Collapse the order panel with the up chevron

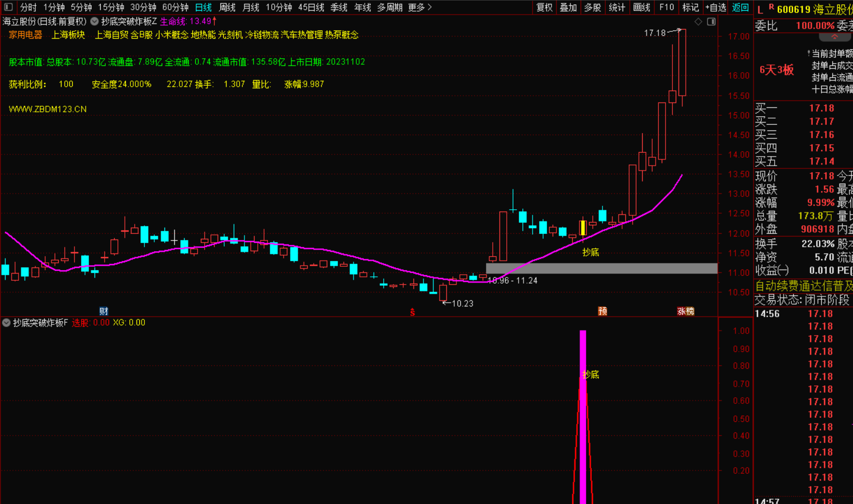[x=834, y=37]
